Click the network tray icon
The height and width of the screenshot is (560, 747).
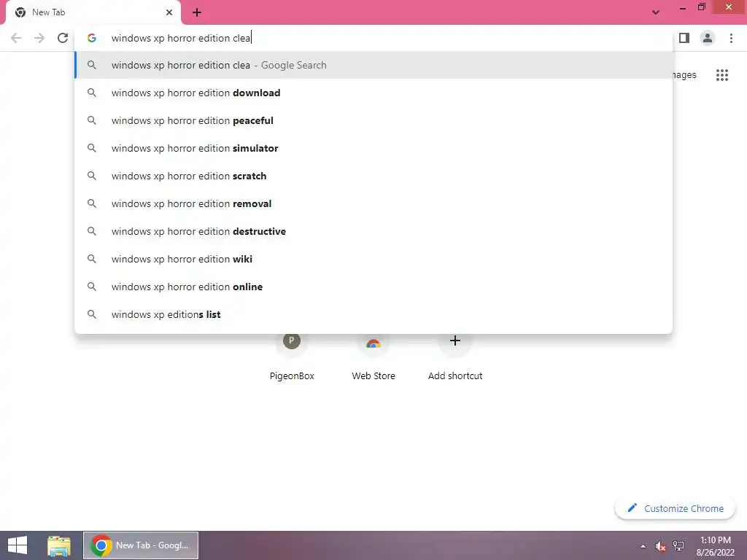pyautogui.click(x=678, y=546)
